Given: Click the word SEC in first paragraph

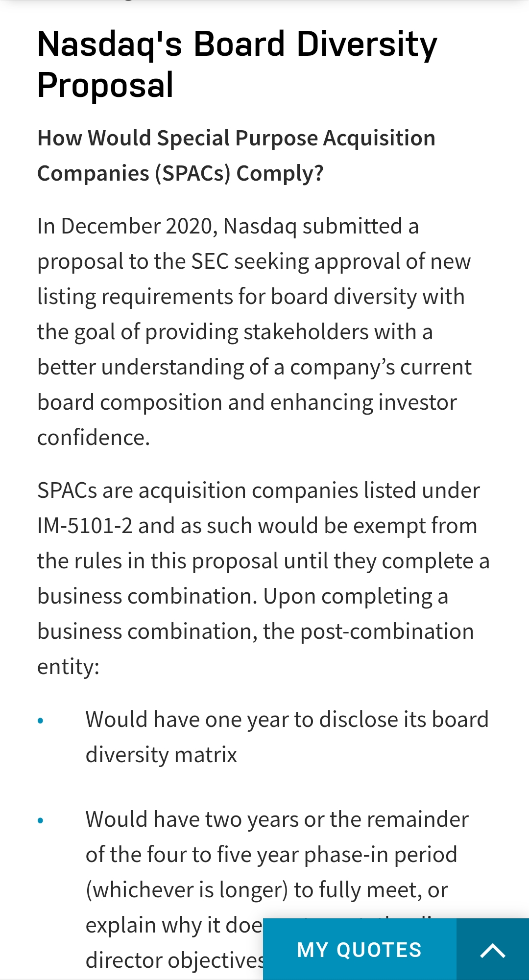Looking at the screenshot, I should (x=210, y=261).
